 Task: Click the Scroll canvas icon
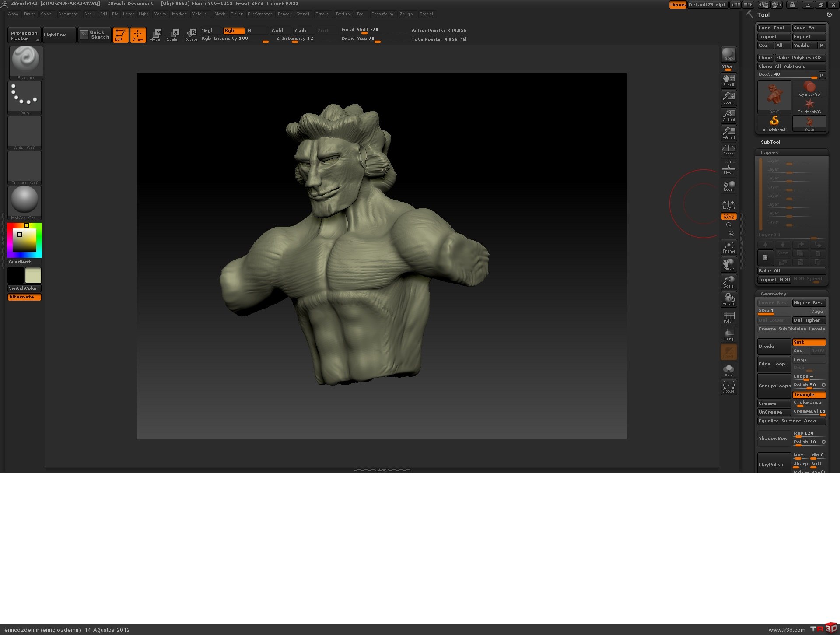728,80
